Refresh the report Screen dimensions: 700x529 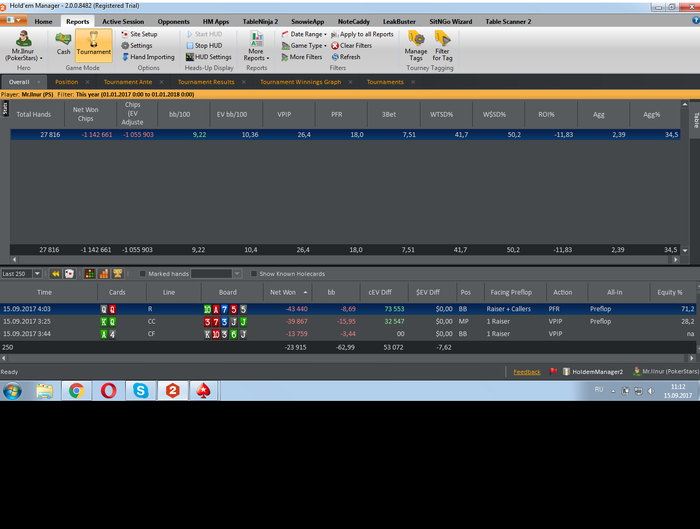(346, 57)
